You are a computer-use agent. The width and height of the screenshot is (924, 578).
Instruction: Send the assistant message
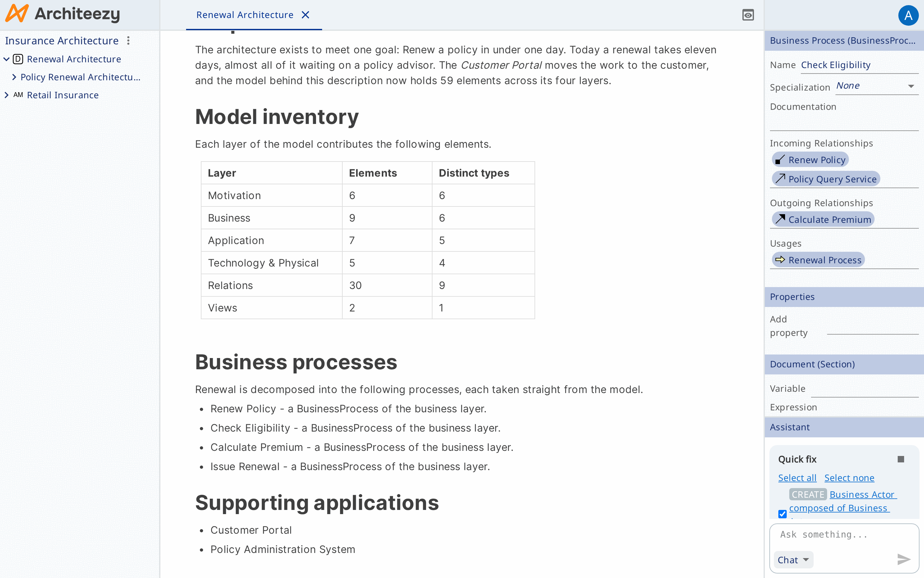click(x=904, y=560)
